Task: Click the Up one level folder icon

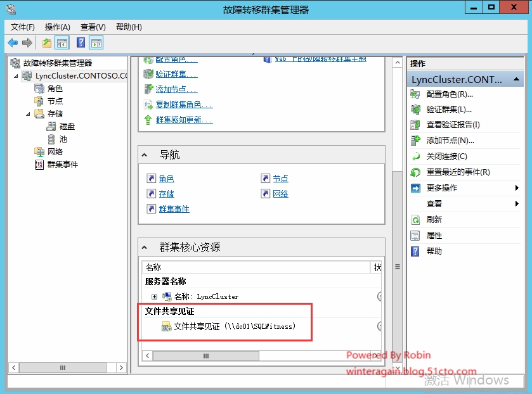Action: point(47,42)
